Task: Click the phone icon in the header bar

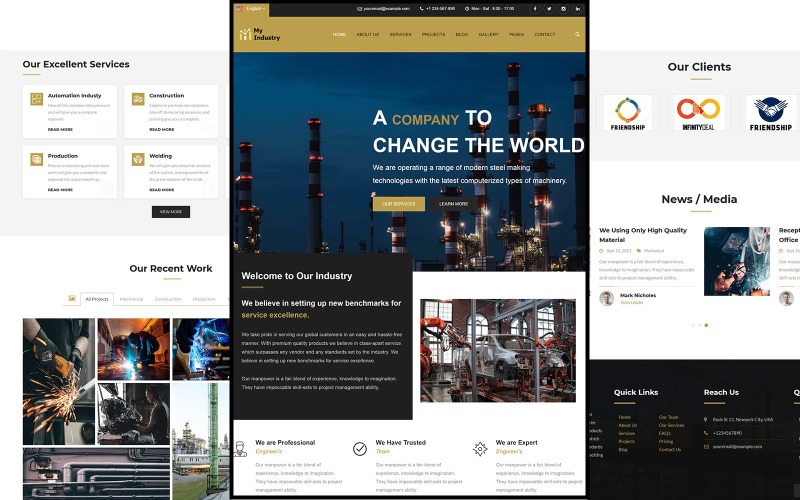Action: (421, 9)
